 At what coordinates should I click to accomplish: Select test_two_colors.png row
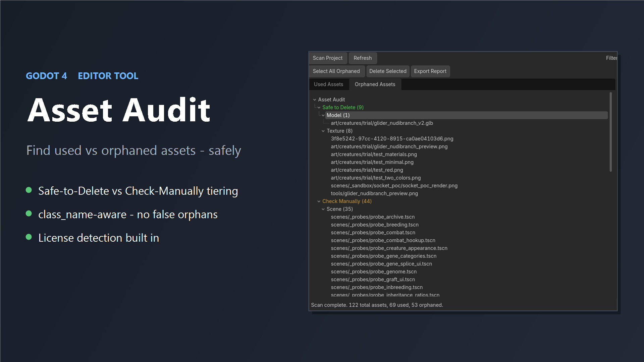tap(376, 178)
